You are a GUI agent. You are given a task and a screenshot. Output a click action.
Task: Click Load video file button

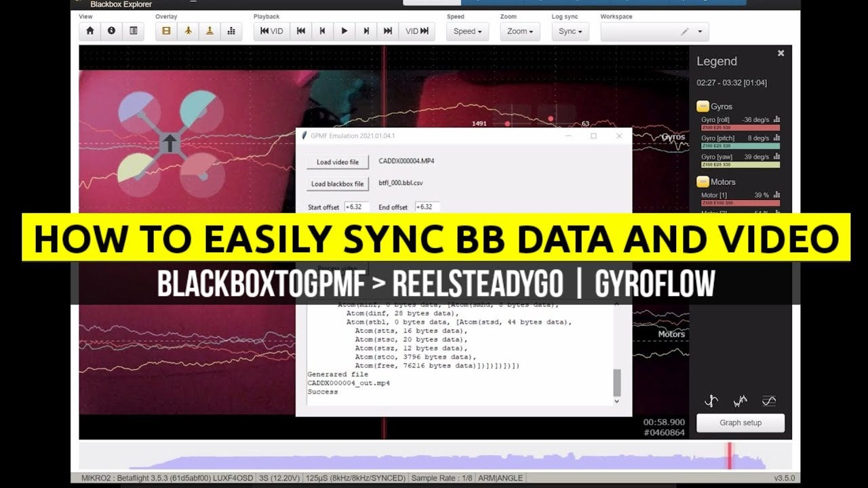point(338,162)
